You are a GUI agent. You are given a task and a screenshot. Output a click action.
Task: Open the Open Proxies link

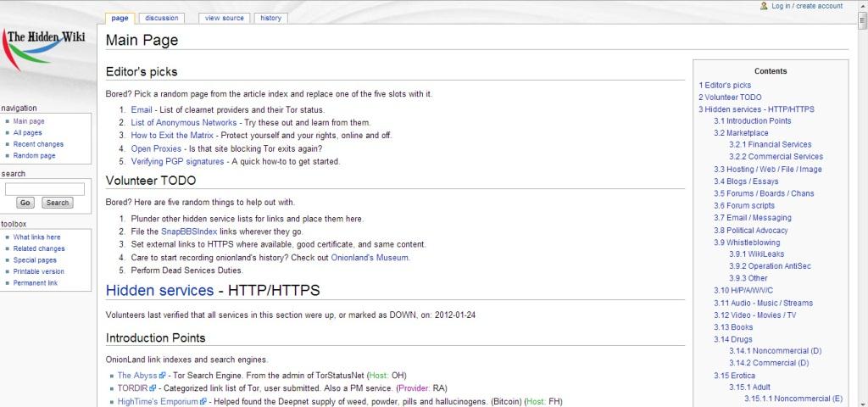click(x=156, y=148)
